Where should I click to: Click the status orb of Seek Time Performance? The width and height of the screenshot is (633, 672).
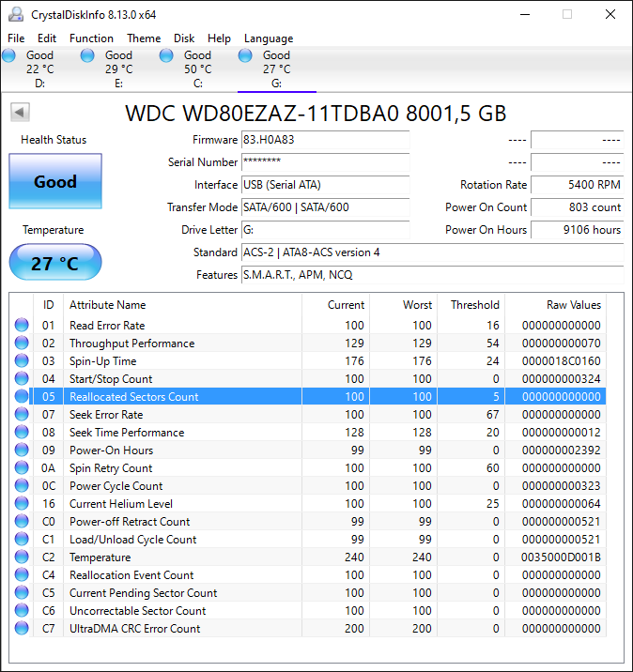[22, 432]
